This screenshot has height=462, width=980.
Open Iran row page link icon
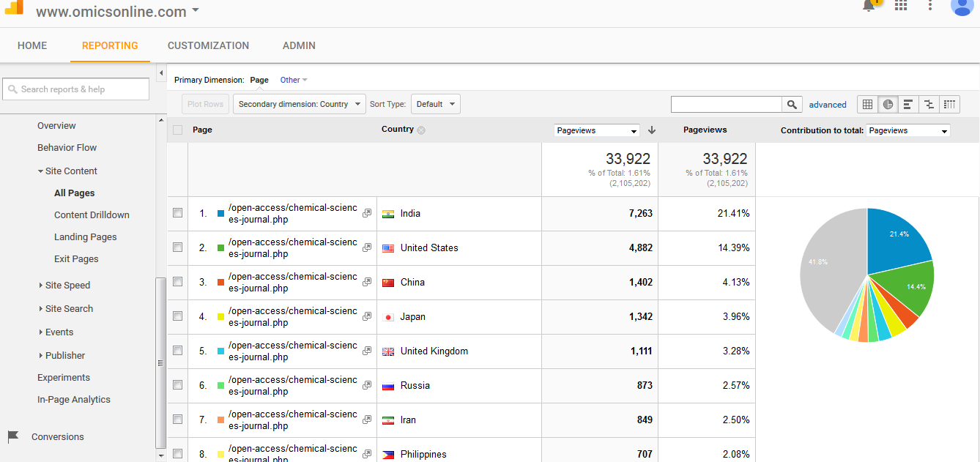[367, 420]
